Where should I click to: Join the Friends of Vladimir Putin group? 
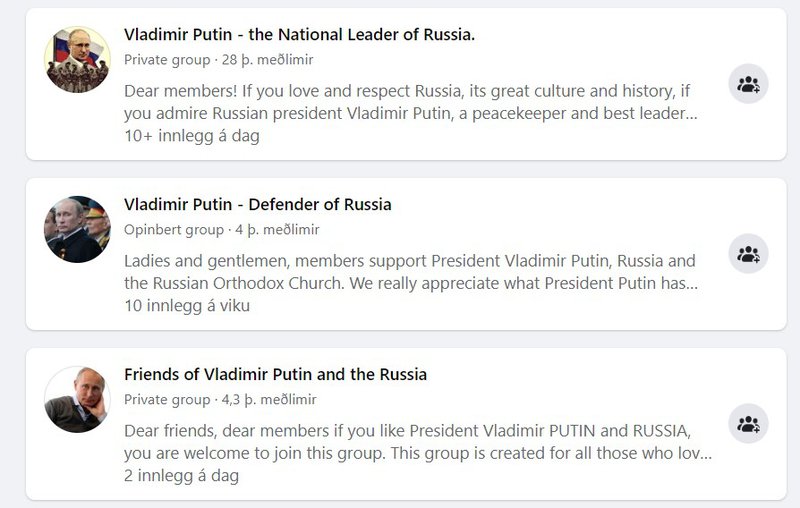748,424
